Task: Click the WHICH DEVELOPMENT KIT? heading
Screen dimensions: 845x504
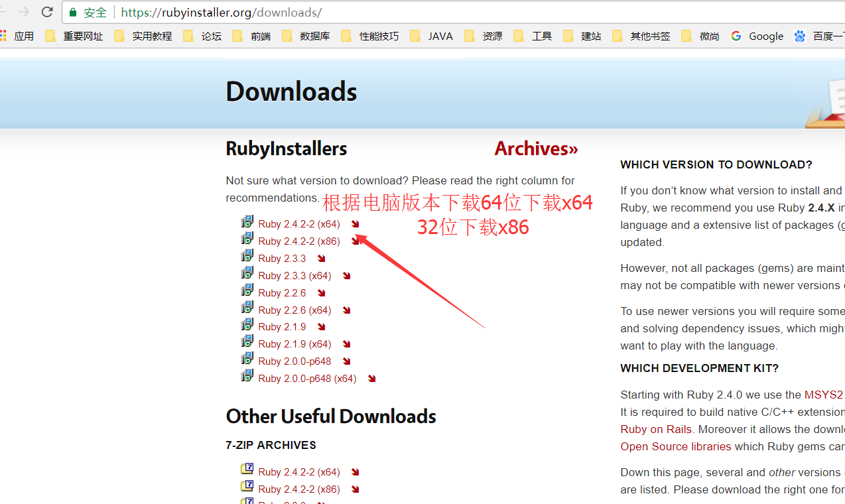Action: 699,368
